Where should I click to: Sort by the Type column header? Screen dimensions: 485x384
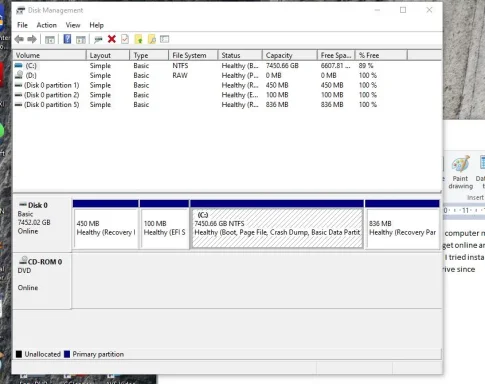[x=149, y=55]
